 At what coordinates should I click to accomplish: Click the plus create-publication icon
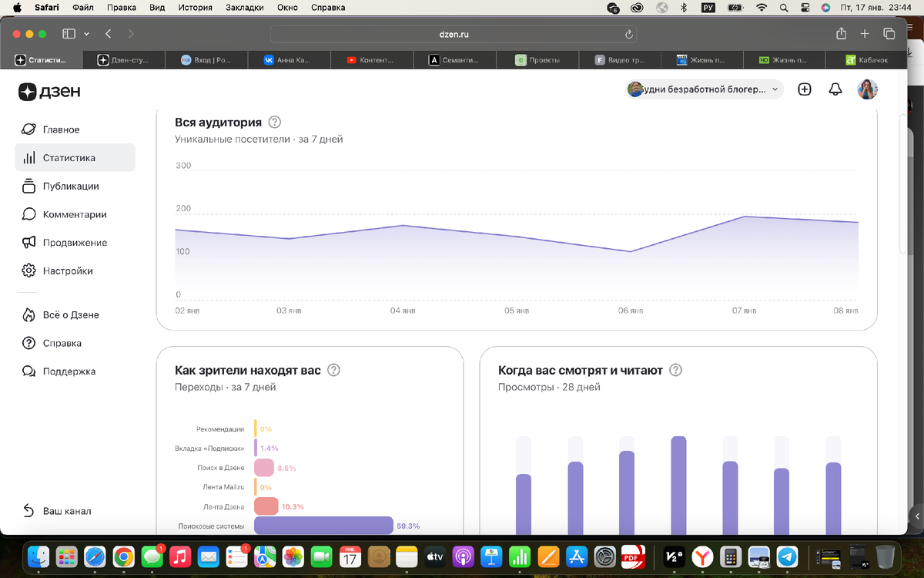coord(805,89)
